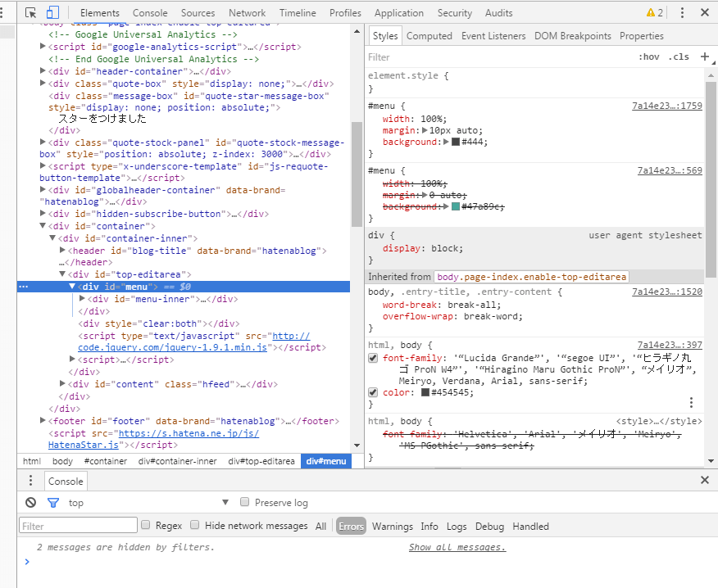Image resolution: width=718 pixels, height=588 pixels.
Task: Enable the Regex filter checkbox
Action: click(145, 525)
